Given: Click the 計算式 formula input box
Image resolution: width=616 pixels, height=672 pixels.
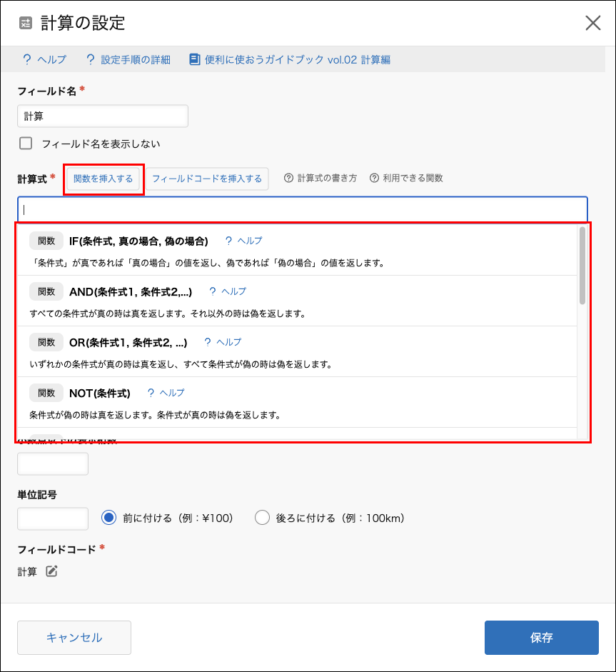Looking at the screenshot, I should [x=303, y=209].
